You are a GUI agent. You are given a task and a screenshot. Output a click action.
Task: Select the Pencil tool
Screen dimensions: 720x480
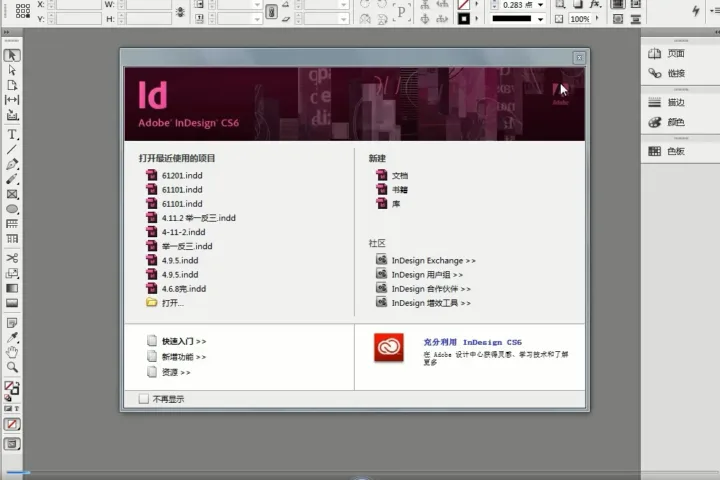click(12, 179)
